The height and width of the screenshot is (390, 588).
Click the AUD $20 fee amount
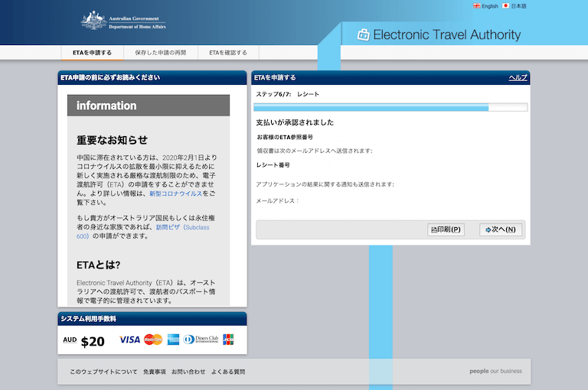[x=83, y=341]
